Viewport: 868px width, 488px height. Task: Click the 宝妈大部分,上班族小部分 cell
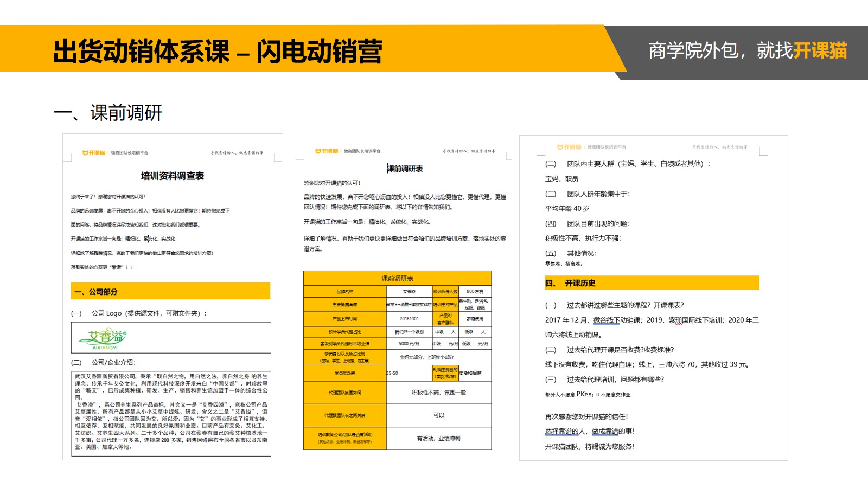point(439,357)
